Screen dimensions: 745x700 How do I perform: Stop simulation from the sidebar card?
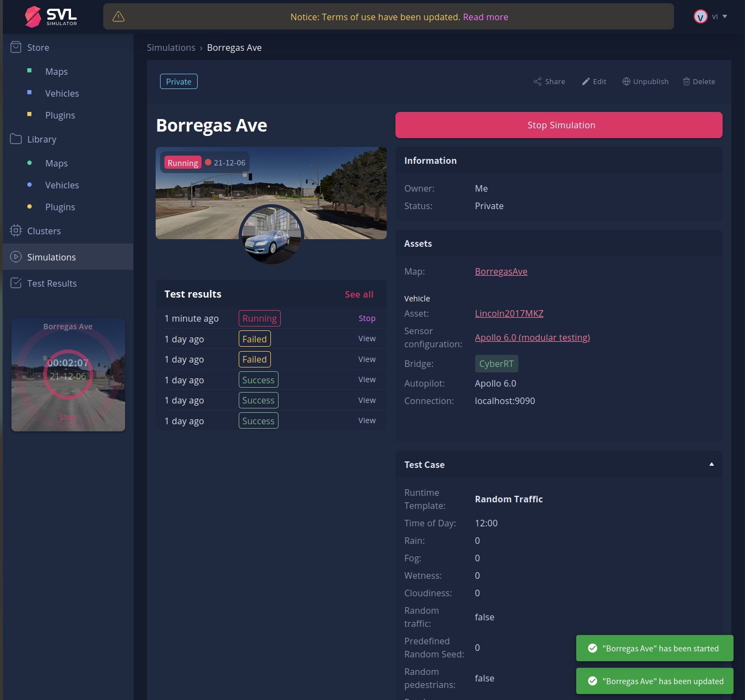[68, 417]
